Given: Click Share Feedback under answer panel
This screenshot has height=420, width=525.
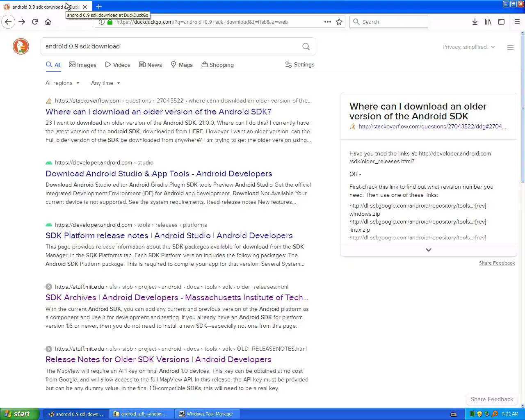Looking at the screenshot, I should 497,263.
